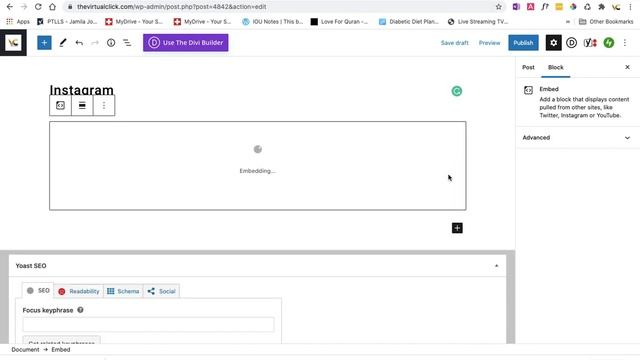Open the Divi circle icon in toolbar

pyautogui.click(x=571, y=42)
